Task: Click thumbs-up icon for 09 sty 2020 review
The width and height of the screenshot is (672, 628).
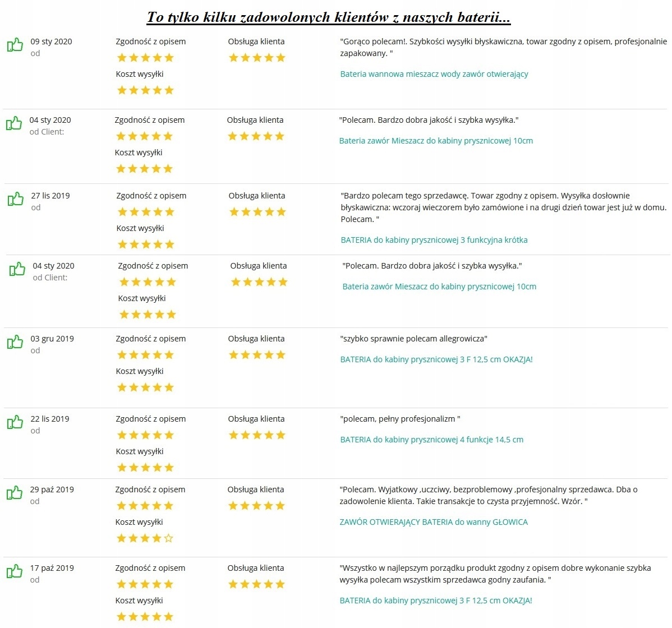Action: tap(15, 44)
